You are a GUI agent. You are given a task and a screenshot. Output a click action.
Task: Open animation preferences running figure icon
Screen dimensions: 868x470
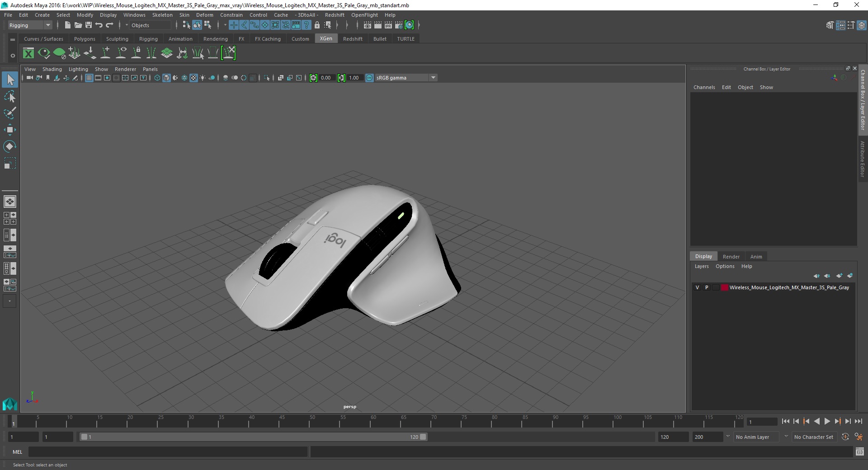point(858,437)
